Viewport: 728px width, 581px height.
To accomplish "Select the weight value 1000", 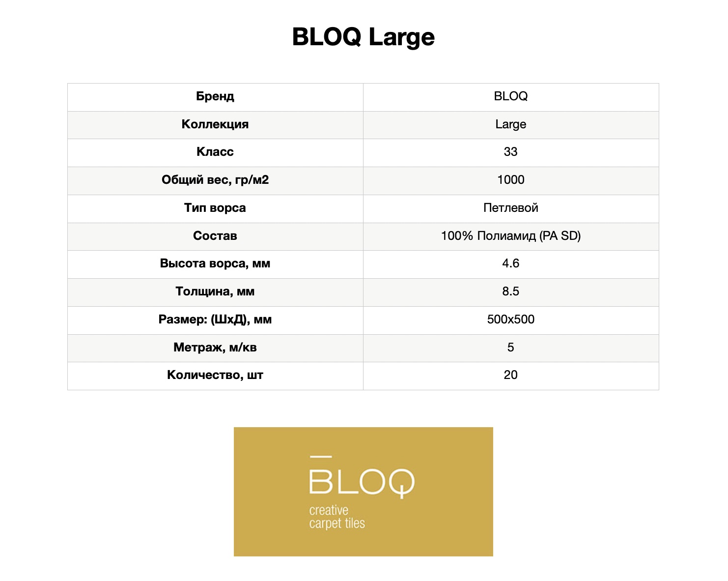I will click(x=511, y=180).
